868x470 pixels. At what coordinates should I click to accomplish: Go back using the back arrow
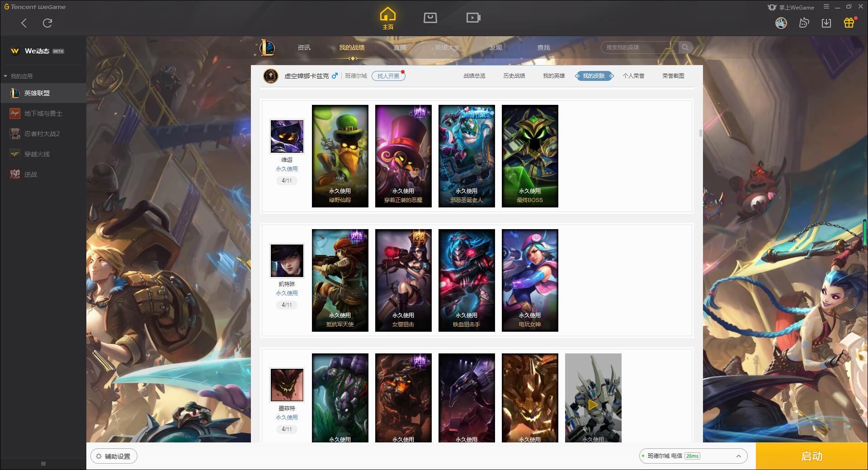click(x=24, y=23)
